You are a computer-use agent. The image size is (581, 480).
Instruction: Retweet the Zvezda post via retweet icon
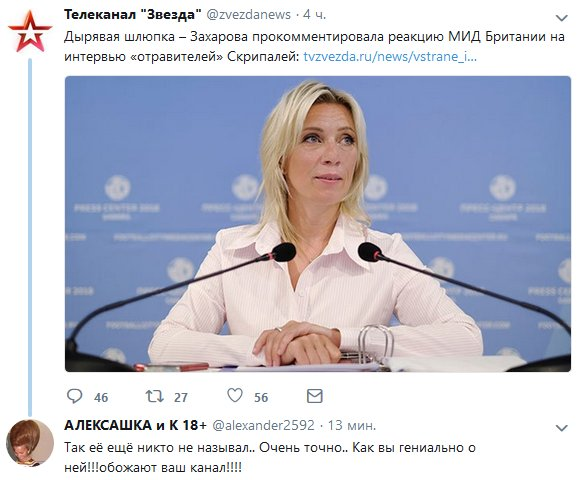pyautogui.click(x=155, y=396)
